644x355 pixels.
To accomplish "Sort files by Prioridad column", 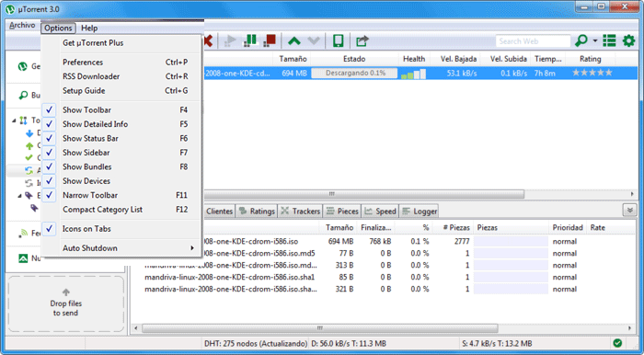I will [568, 227].
